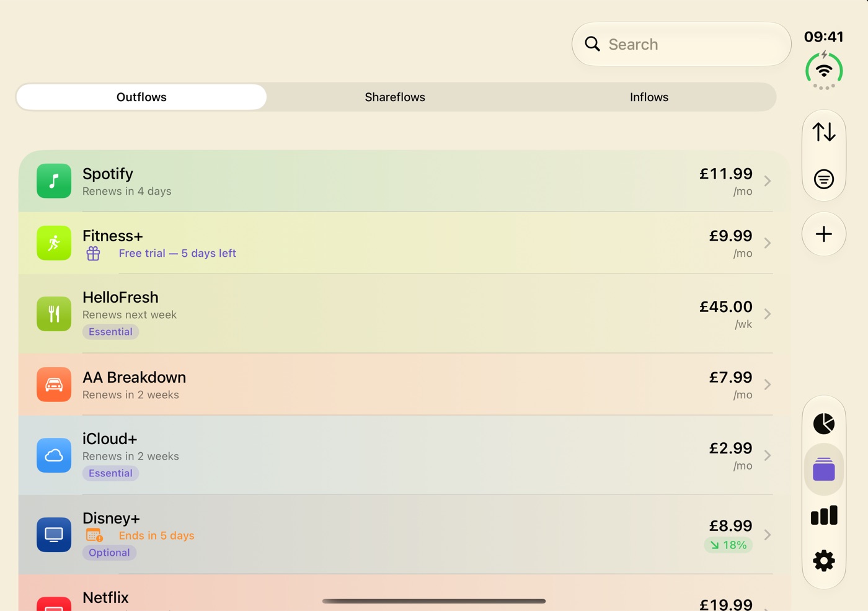The image size is (868, 611).
Task: Open the AA Breakdown subscription name
Action: click(x=134, y=377)
